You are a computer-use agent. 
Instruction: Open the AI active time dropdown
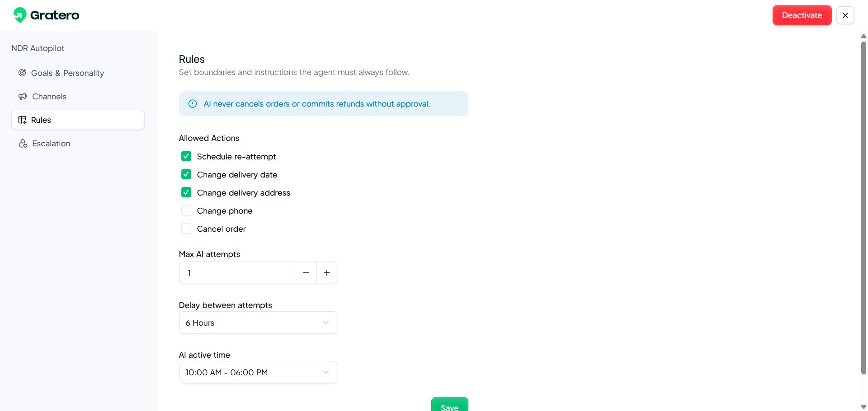pos(258,372)
